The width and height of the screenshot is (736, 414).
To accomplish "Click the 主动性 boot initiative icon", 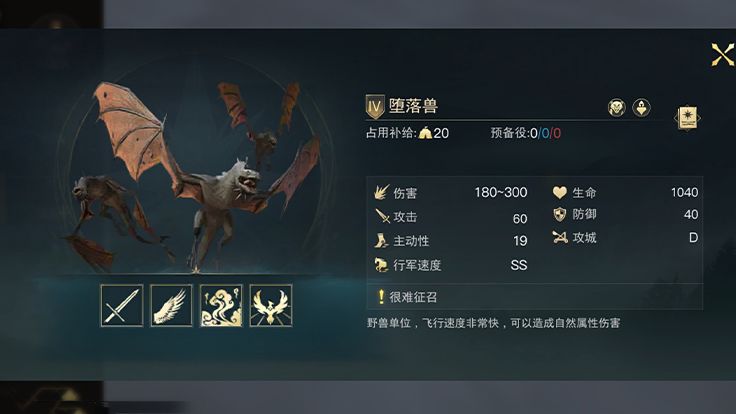I will click(381, 240).
